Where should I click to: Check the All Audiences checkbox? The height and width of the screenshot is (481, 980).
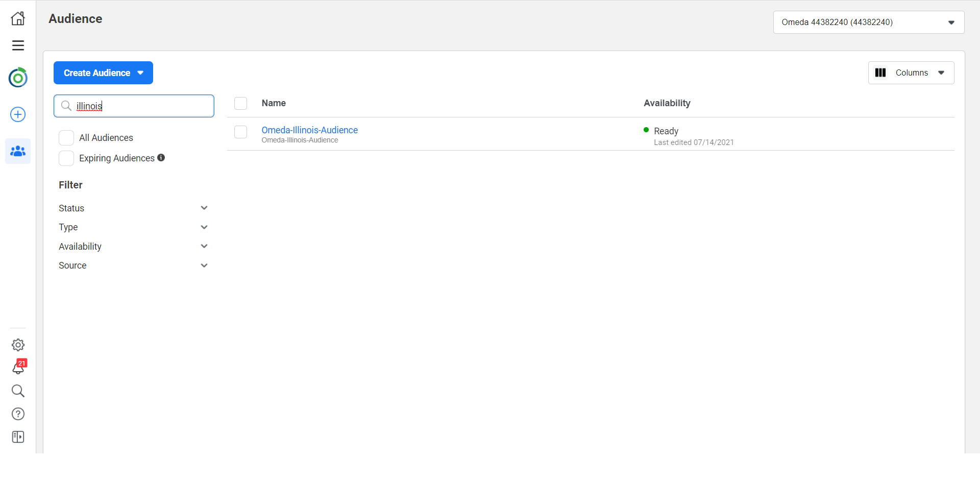(x=66, y=138)
